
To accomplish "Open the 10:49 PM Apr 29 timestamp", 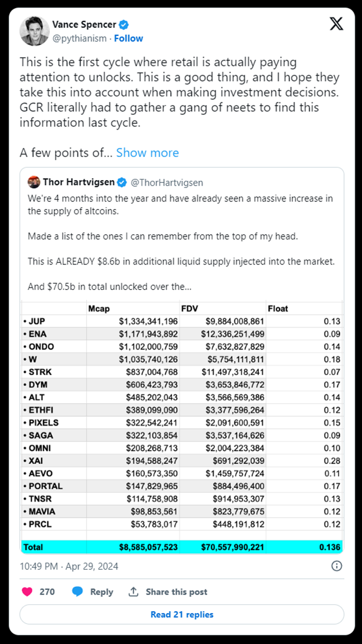I will coord(69,566).
